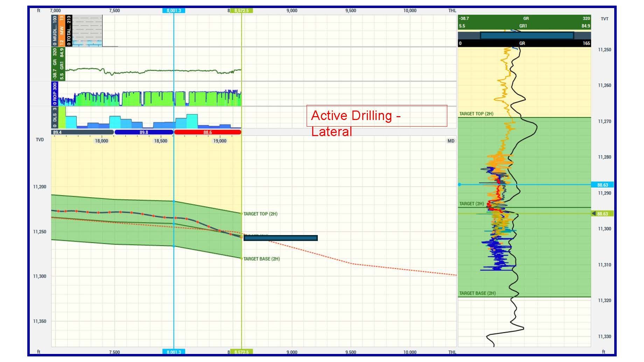Click the TARGET BASE (2H) label in cross-section
The height and width of the screenshot is (362, 644).
point(261,259)
